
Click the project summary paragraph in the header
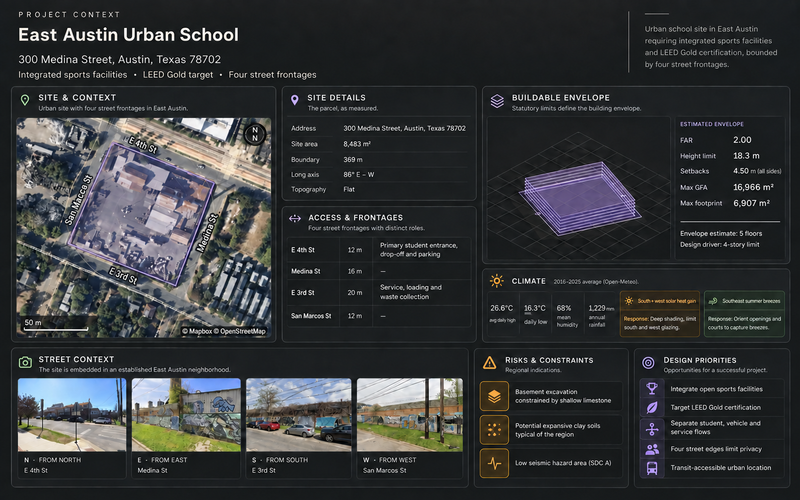711,46
